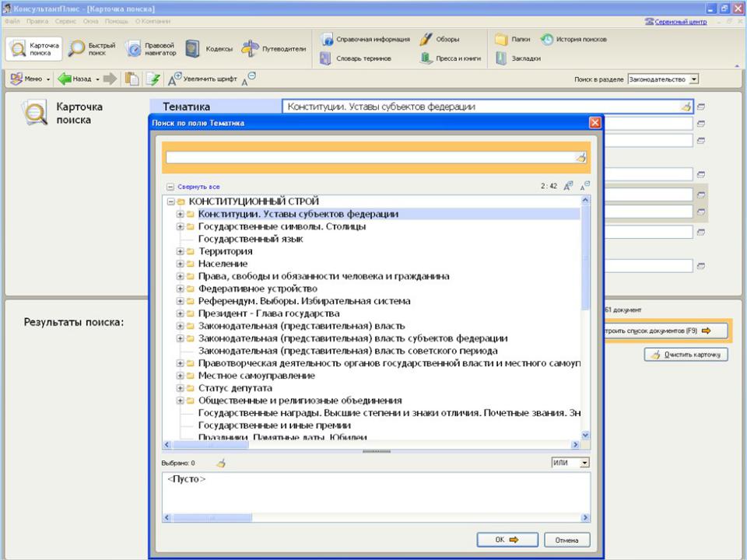Viewport: 747px width, 560px height.
Task: Click the small icon right of Тематика field
Action: click(701, 107)
